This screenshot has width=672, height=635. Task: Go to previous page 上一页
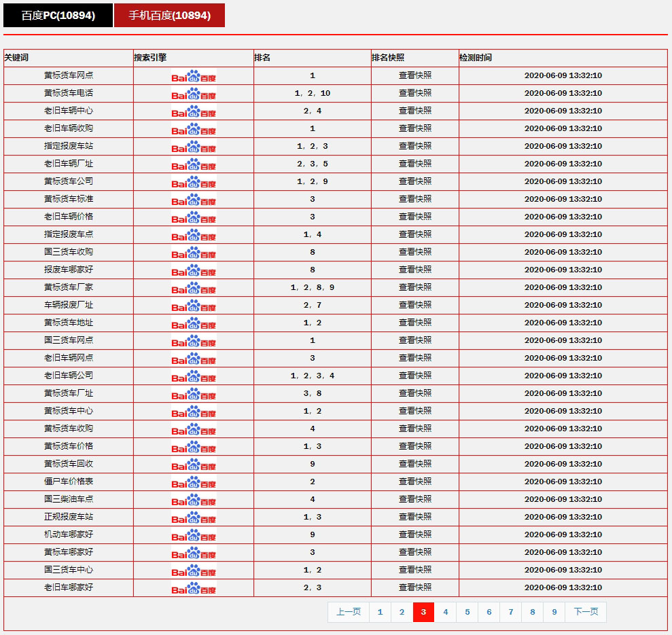tap(349, 612)
